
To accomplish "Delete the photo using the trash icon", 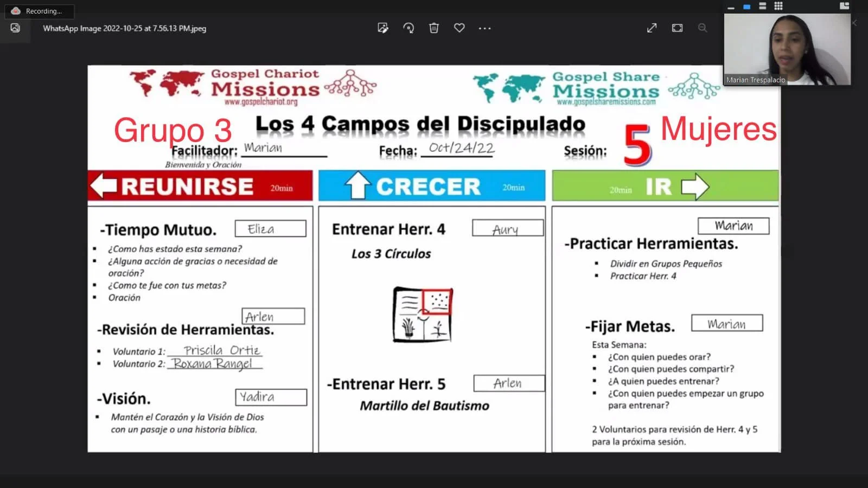I will (x=434, y=28).
